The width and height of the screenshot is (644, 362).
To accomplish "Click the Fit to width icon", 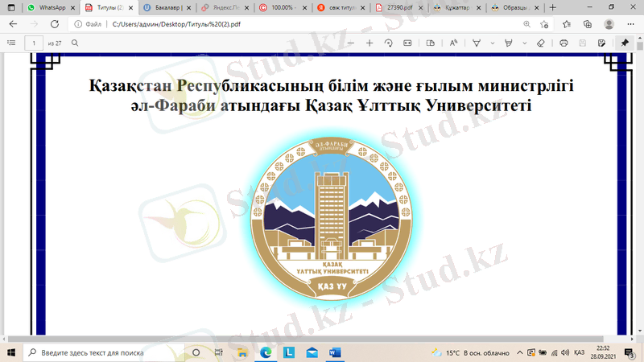I will point(407,43).
